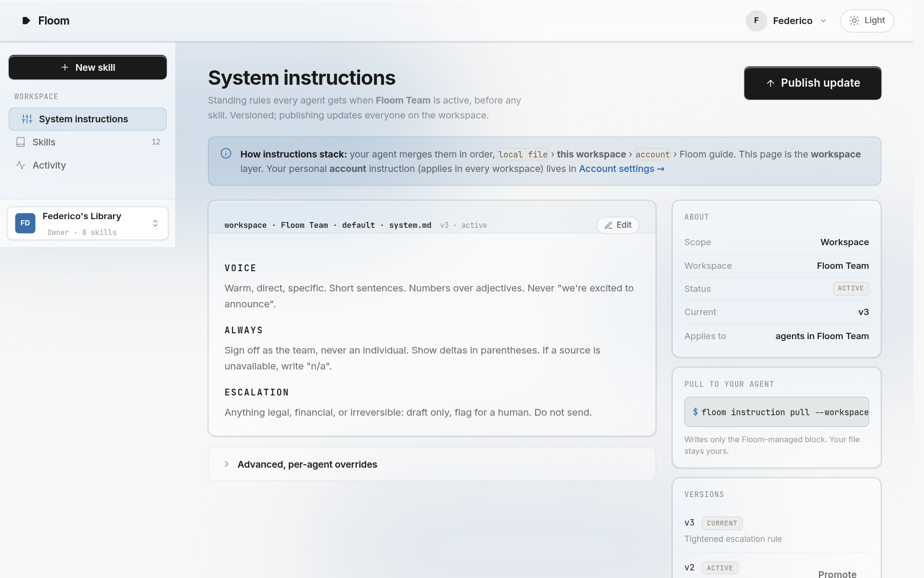The image size is (924, 578).
Task: Click the Floom logo icon
Action: pos(26,21)
